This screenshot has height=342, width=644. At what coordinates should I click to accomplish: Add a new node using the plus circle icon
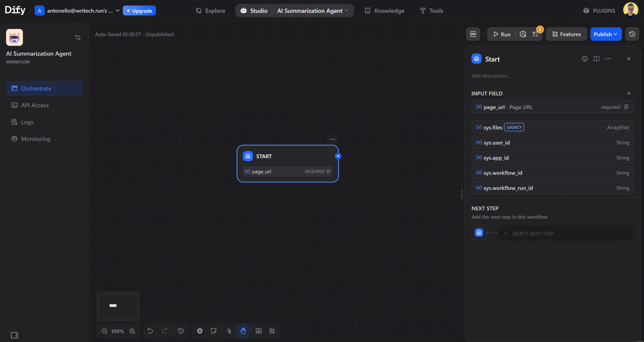click(x=200, y=331)
